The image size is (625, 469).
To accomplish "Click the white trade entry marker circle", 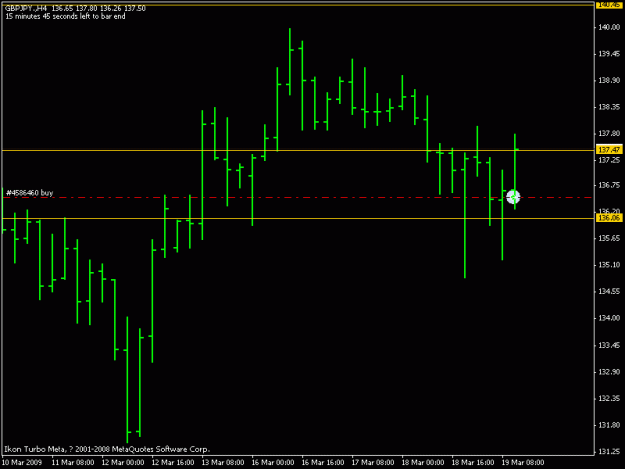I will coord(513,197).
